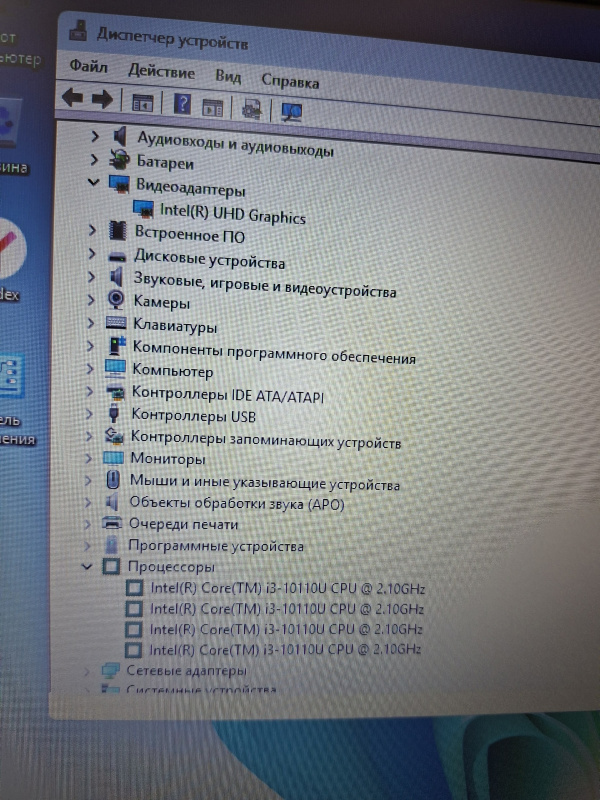Select the first Intel Core i3-10110U entry
This screenshot has width=600, height=800.
(287, 588)
